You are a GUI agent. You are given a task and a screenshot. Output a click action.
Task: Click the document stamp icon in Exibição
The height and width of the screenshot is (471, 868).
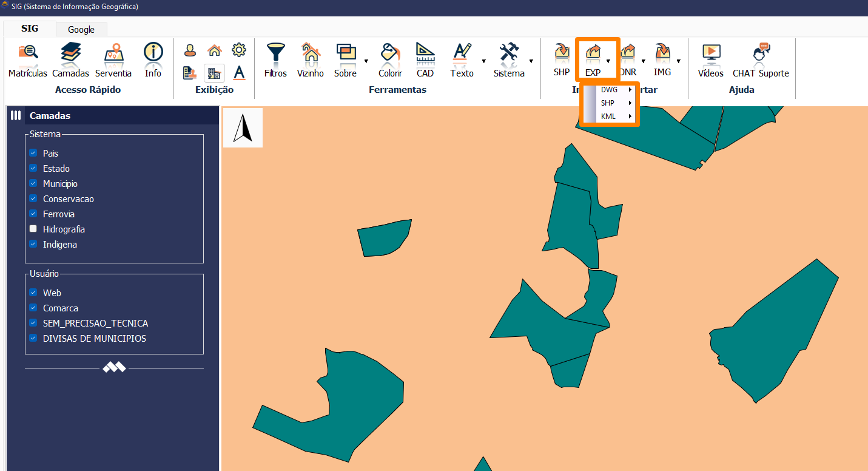coord(190,73)
